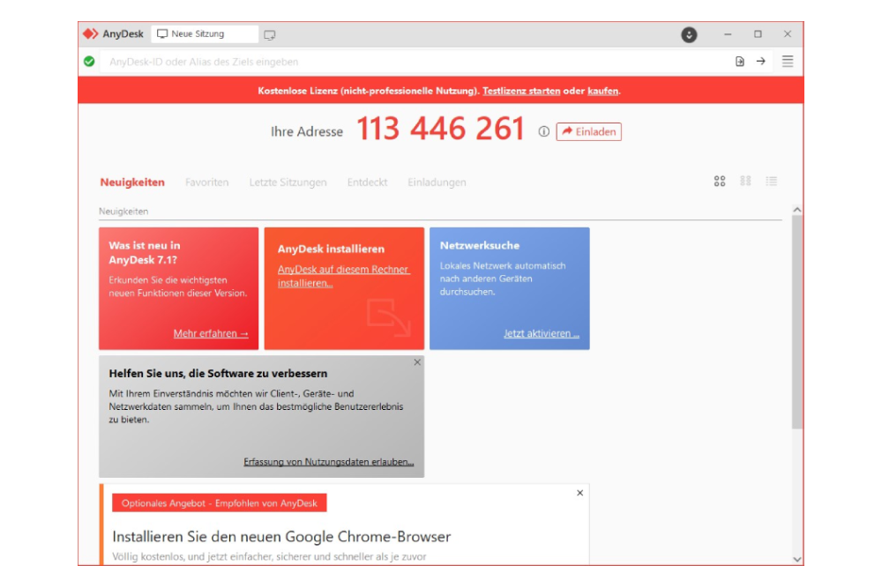Image resolution: width=882 pixels, height=588 pixels.
Task: Click the Was ist neu in AnyDesk 7.1 card
Action: pos(179,288)
